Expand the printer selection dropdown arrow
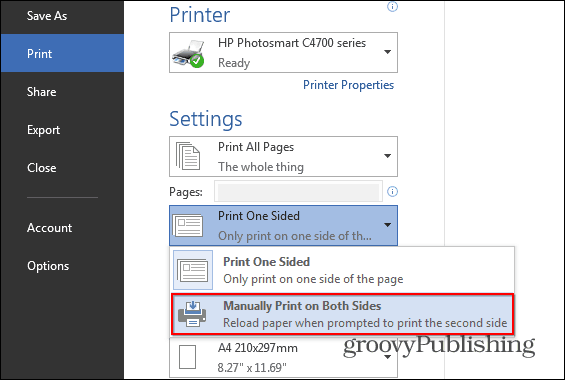The image size is (565, 380). tap(387, 52)
